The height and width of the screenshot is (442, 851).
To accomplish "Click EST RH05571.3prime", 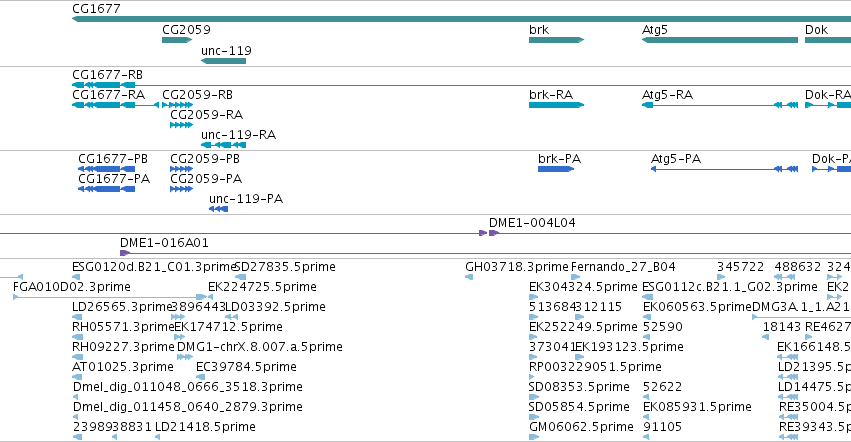I will [x=123, y=327].
